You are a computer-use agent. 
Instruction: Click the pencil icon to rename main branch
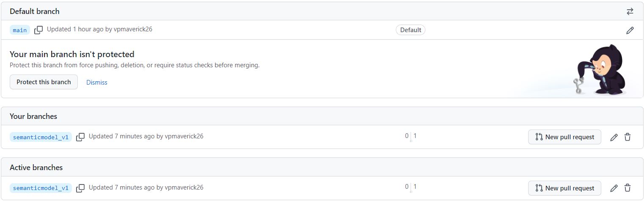[x=630, y=30]
